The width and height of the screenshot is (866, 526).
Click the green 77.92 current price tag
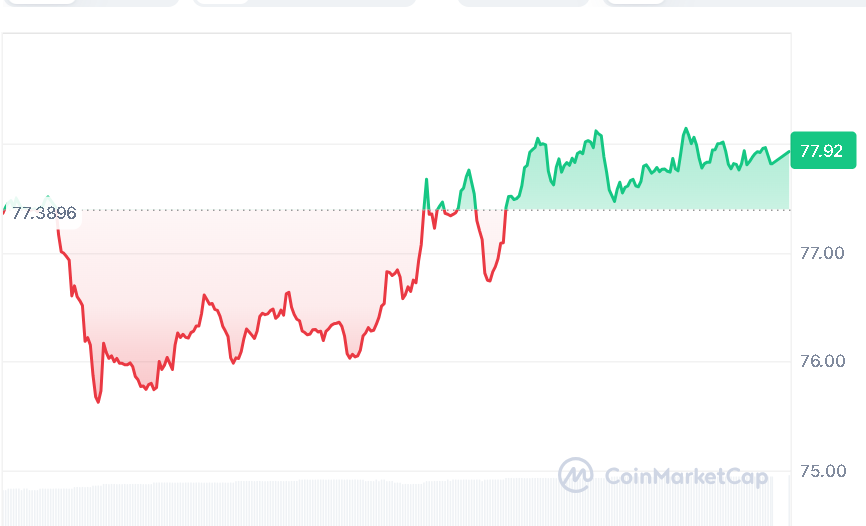pos(822,151)
